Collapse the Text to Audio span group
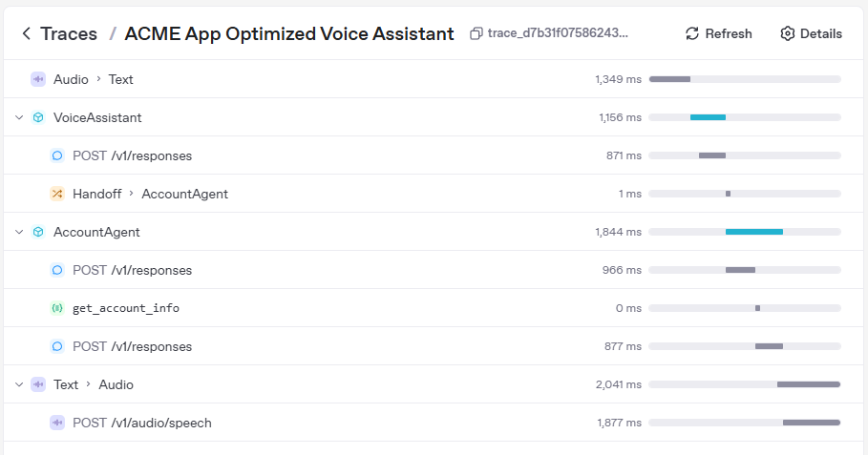The image size is (868, 455). coord(19,384)
